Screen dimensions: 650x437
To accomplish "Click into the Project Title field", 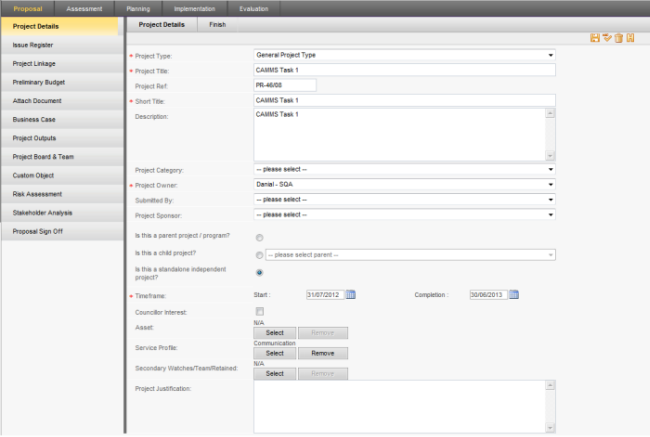I will click(x=404, y=70).
